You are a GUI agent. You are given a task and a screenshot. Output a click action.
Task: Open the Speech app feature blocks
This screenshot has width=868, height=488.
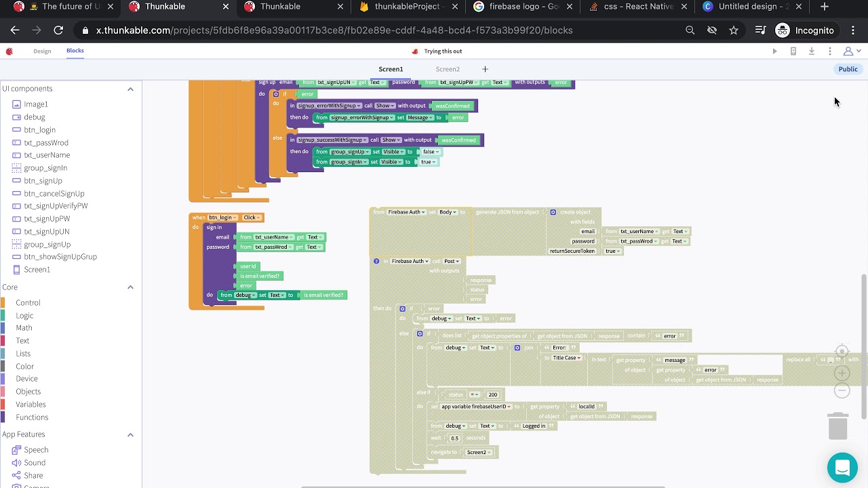coord(36,450)
